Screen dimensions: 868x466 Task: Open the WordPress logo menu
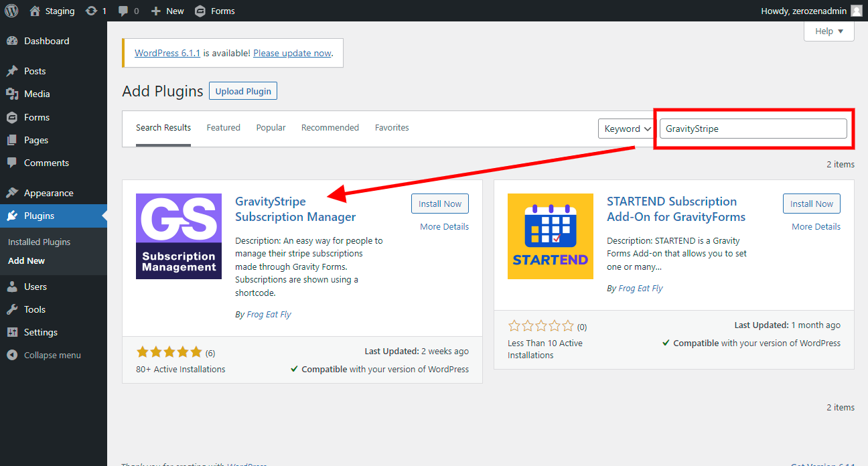point(11,11)
